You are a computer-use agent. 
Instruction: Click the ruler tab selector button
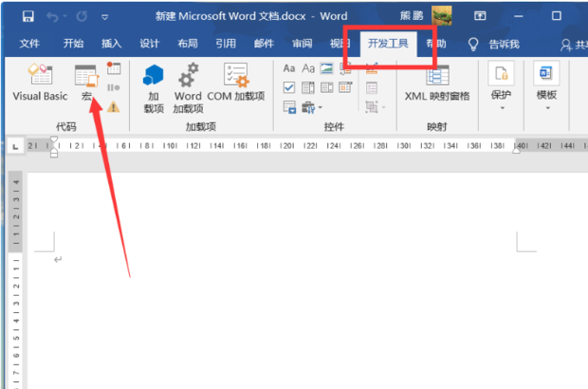[x=15, y=147]
